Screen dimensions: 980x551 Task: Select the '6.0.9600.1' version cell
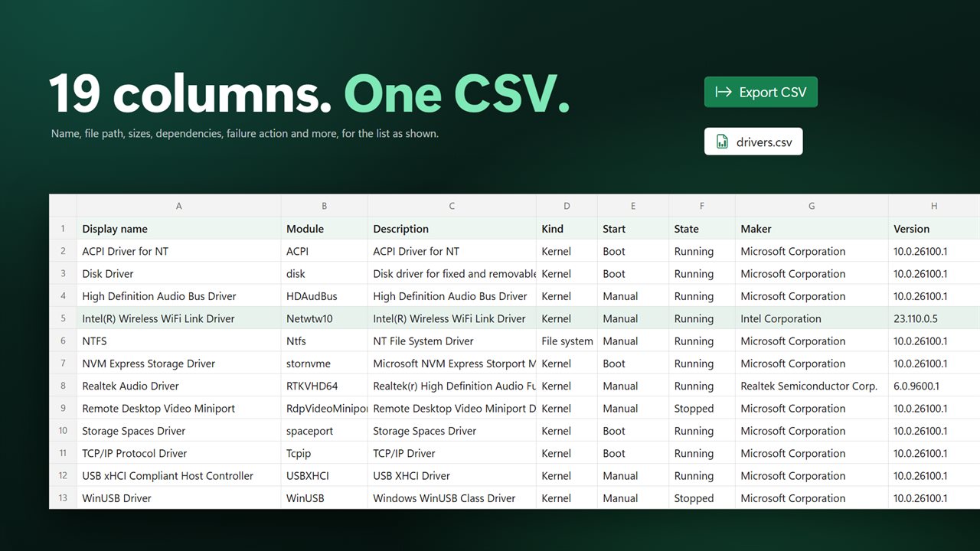coord(934,386)
